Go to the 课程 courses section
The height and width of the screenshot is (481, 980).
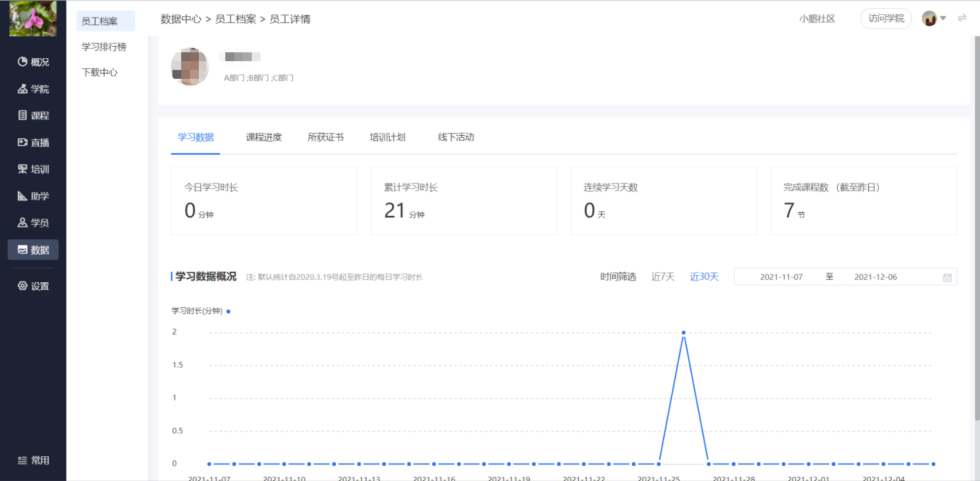click(x=33, y=115)
